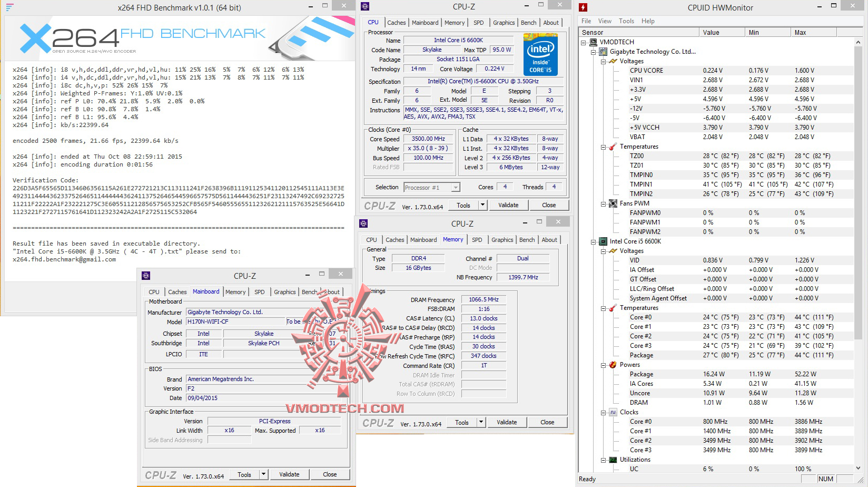The height and width of the screenshot is (487, 868).
Task: Click the app icon of the CPU-Z window showing the CPU tab
Action: coord(365,6)
